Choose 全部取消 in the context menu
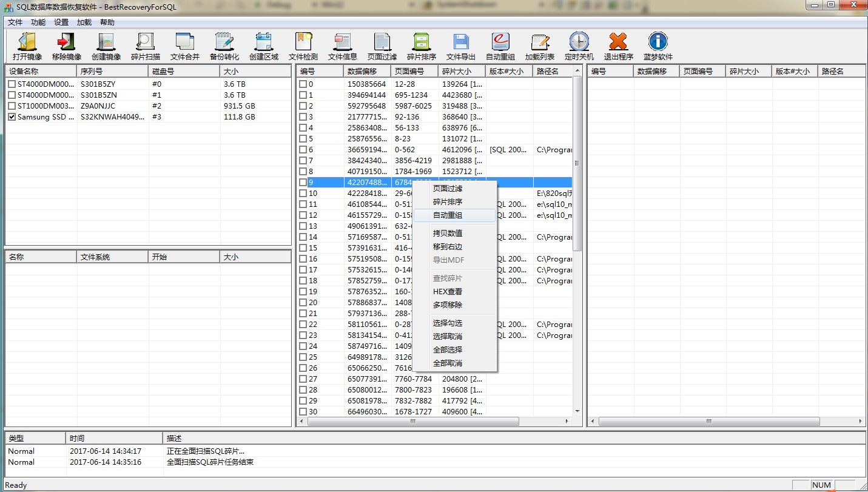868x492 pixels. click(455, 363)
